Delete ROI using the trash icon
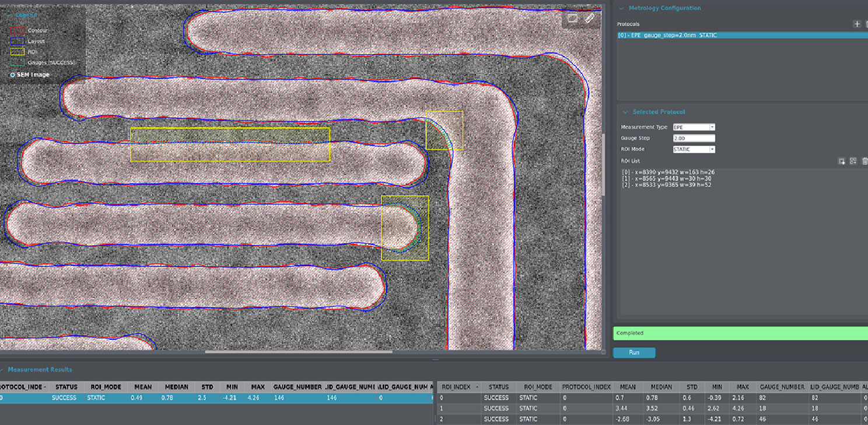The height and width of the screenshot is (425, 868). pyautogui.click(x=864, y=161)
